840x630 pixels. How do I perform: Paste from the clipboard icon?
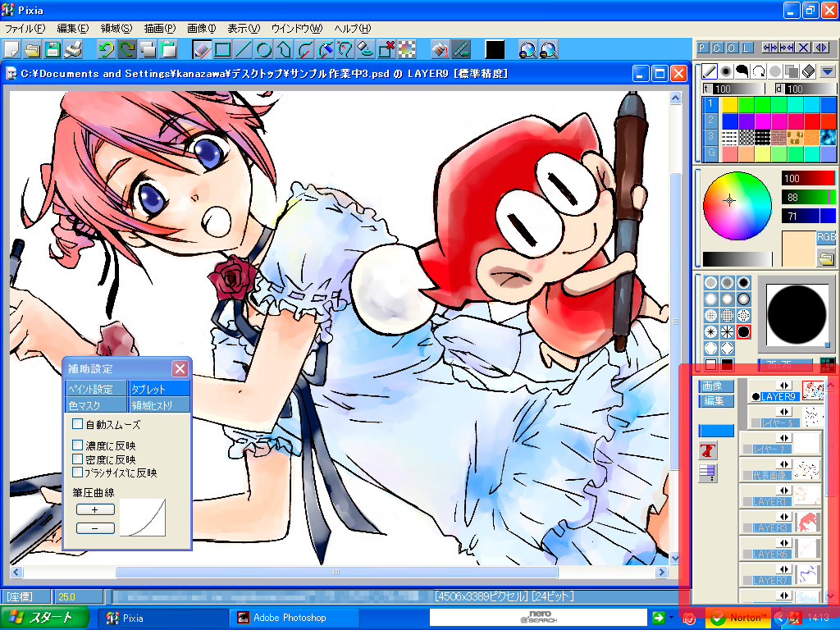pos(169,50)
